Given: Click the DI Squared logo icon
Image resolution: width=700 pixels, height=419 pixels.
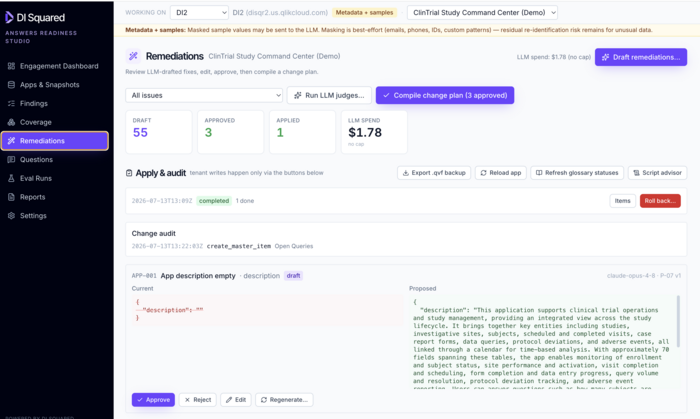Looking at the screenshot, I should coord(9,17).
